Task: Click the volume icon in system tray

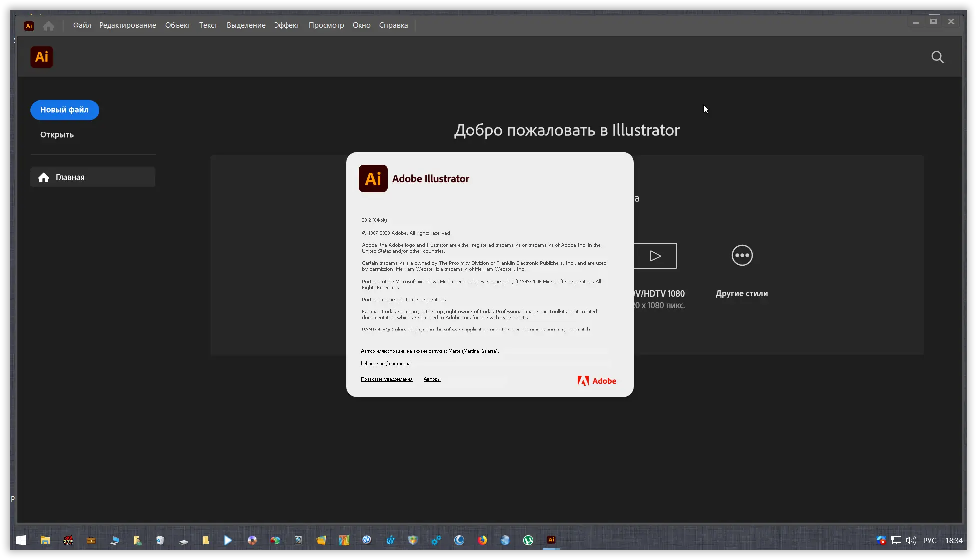Action: 911,540
